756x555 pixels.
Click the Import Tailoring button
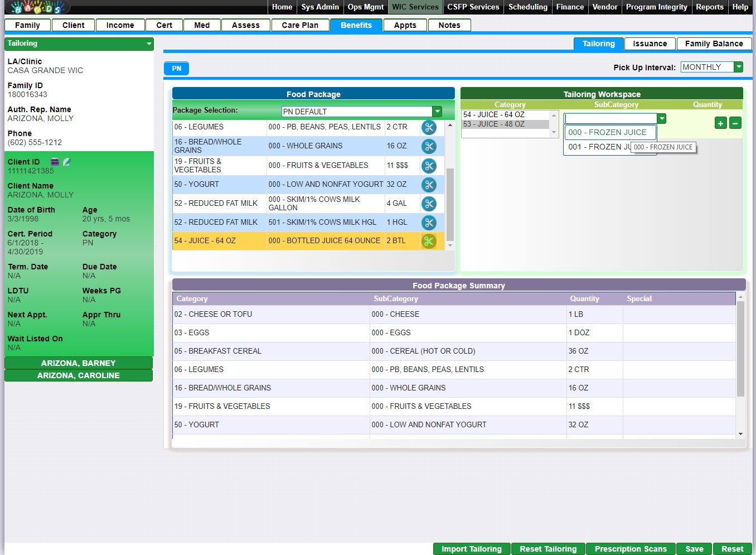pyautogui.click(x=471, y=549)
